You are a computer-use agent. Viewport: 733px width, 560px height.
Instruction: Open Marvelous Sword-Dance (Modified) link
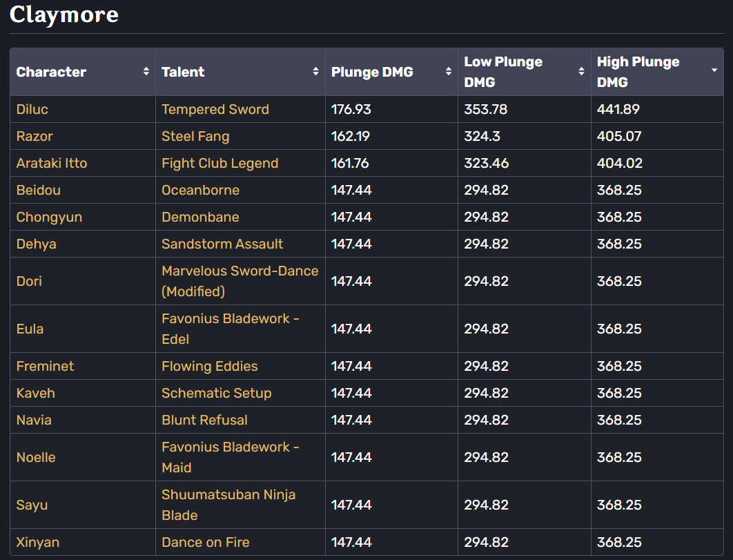pos(240,281)
